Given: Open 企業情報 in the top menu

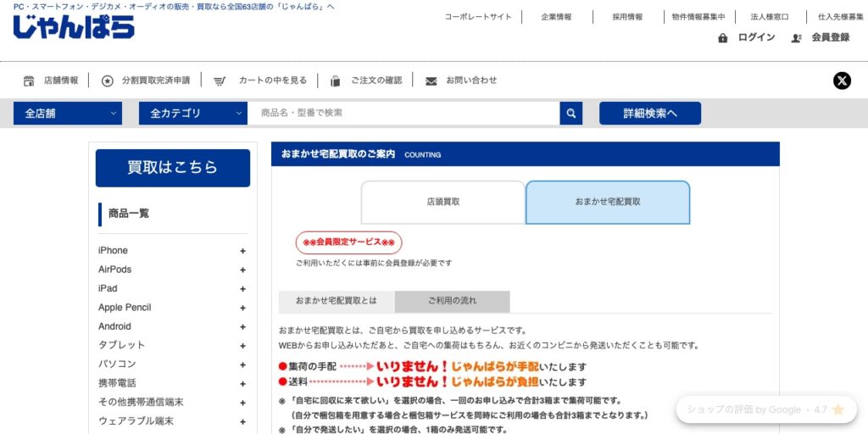Looking at the screenshot, I should click(x=556, y=17).
